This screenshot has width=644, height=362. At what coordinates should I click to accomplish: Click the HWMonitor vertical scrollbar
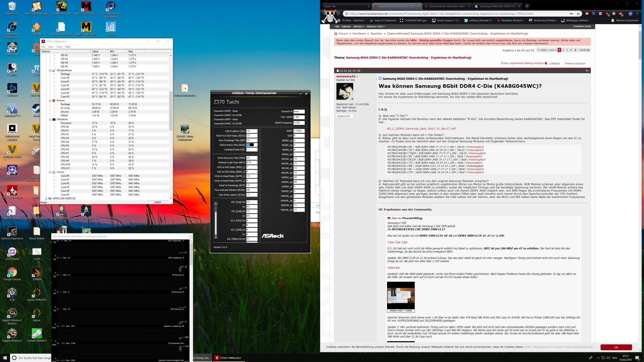click(171, 126)
